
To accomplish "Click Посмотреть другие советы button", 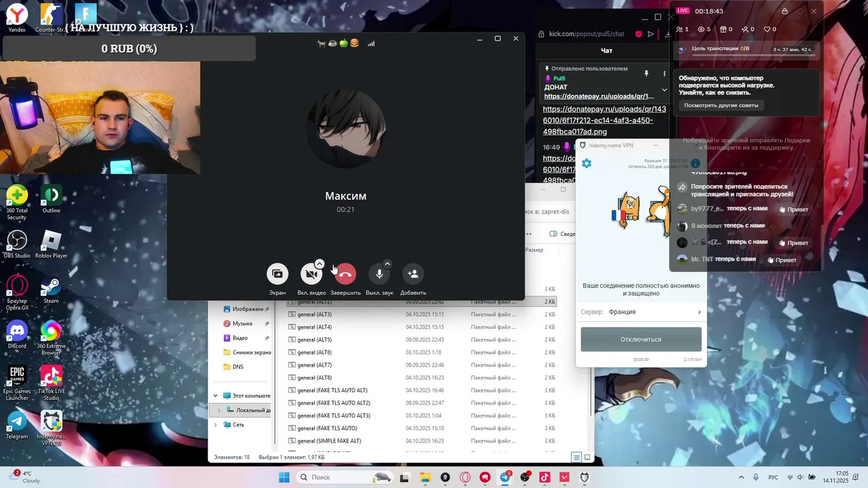I will 721,105.
